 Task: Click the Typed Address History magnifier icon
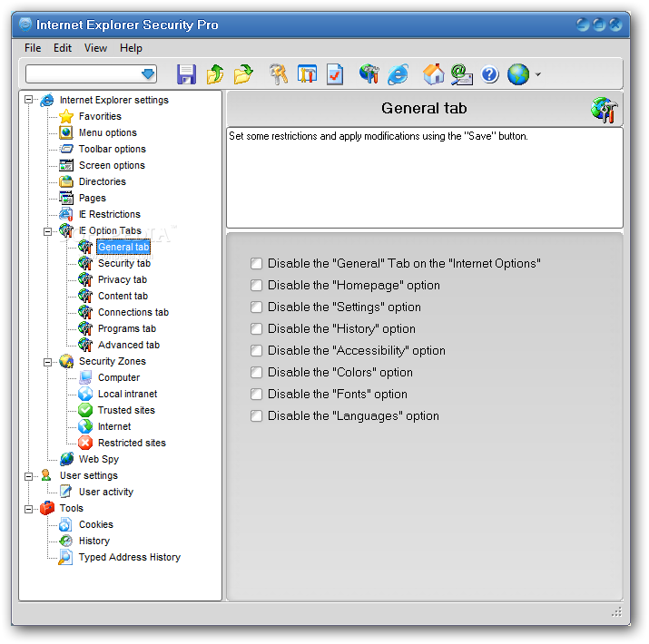click(65, 557)
